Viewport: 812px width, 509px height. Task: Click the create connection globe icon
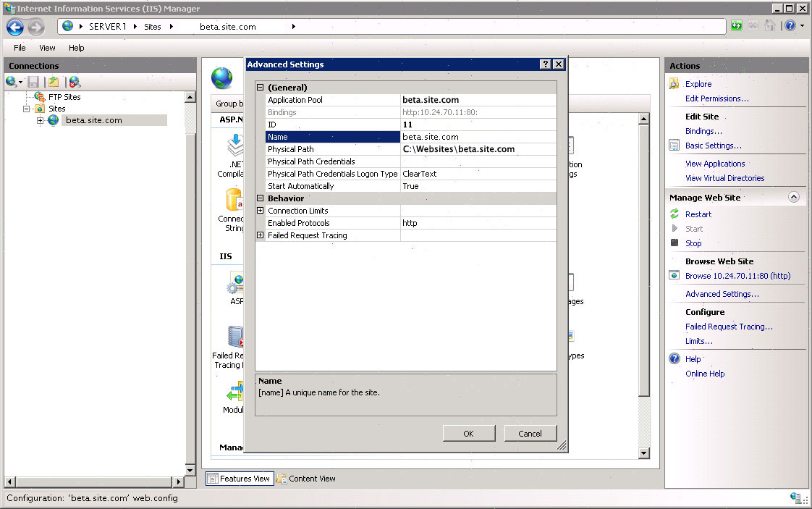[x=12, y=81]
